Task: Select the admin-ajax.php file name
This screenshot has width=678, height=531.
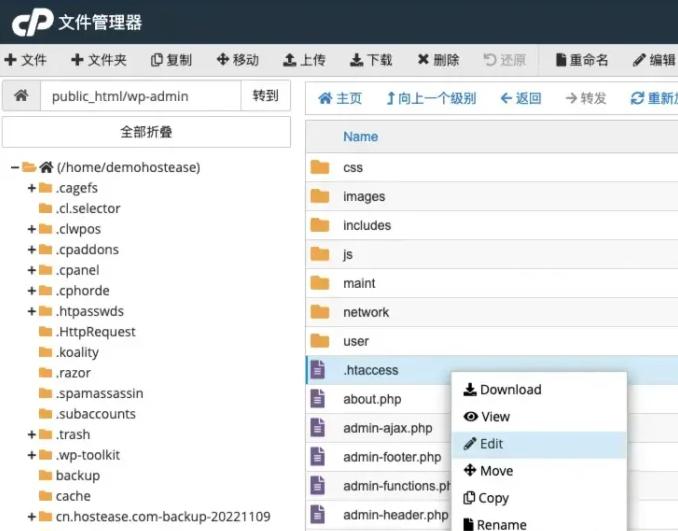Action: [x=387, y=428]
